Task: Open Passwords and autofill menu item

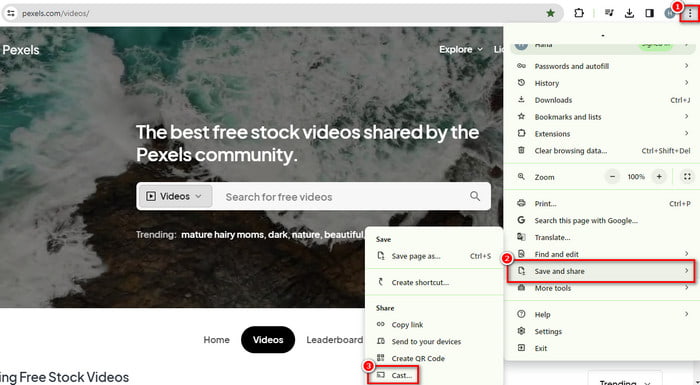Action: (602, 66)
